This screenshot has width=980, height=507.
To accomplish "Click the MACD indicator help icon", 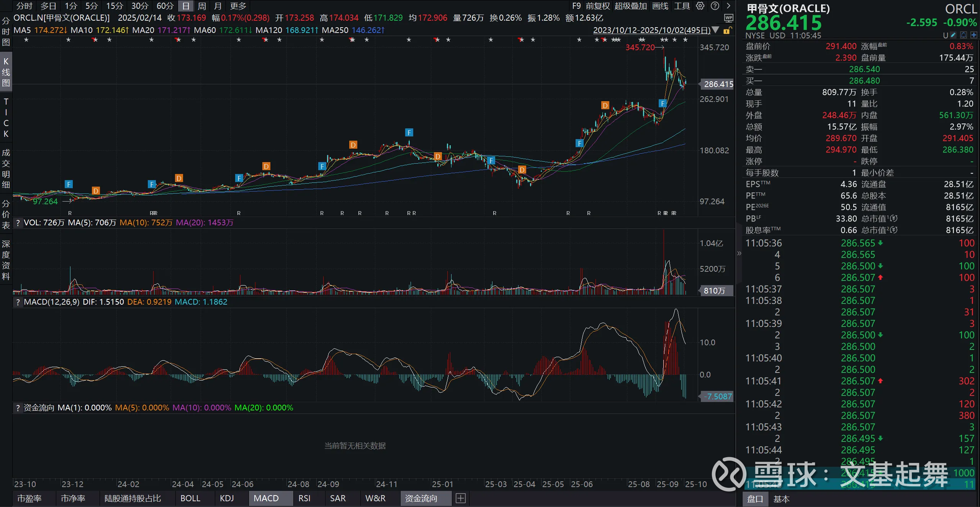I will (x=18, y=302).
